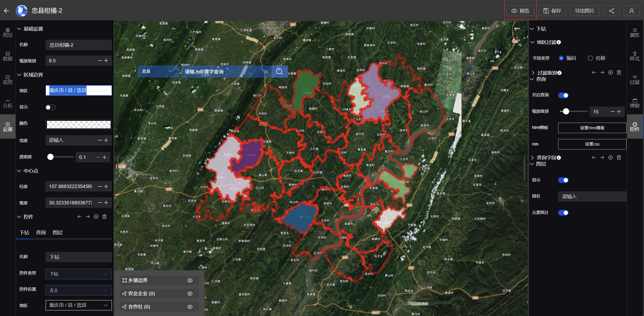644x316 pixels.
Task: Open the 底图 basemap sidebar panel
Action: tap(7, 80)
